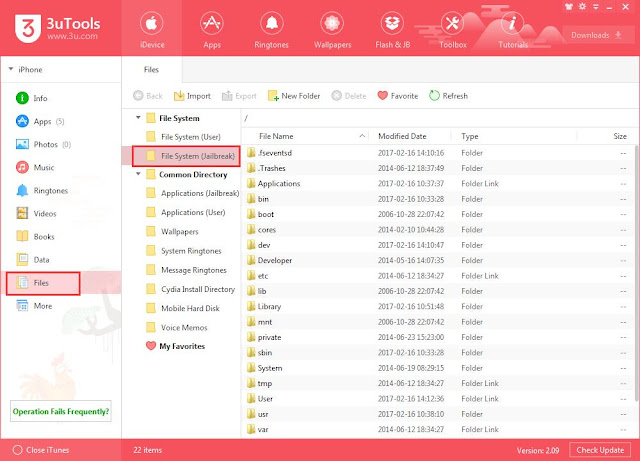Open the title bar dropdown menu icon

click(x=596, y=7)
